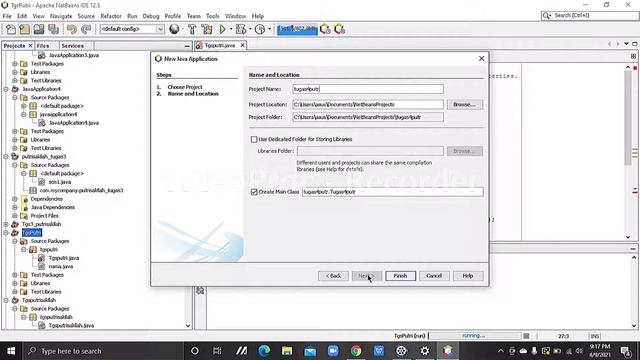Toggle the Create Main Class checkbox
The width and height of the screenshot is (640, 360).
click(x=254, y=192)
